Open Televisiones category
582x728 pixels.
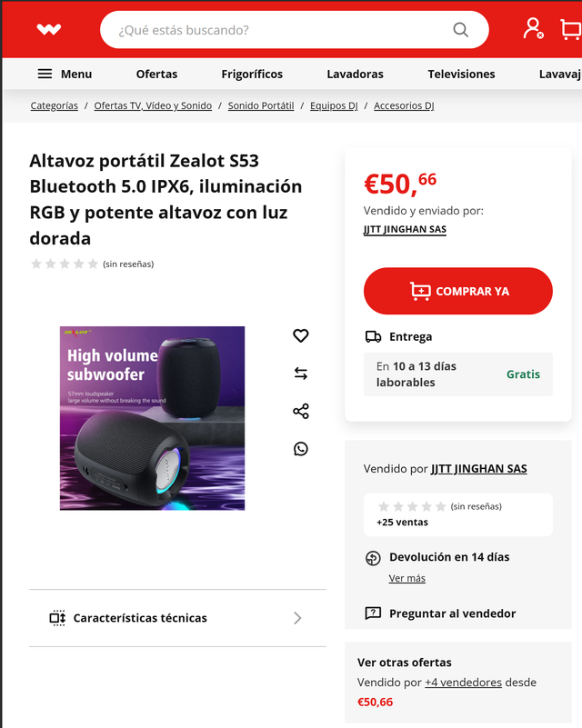tap(461, 74)
